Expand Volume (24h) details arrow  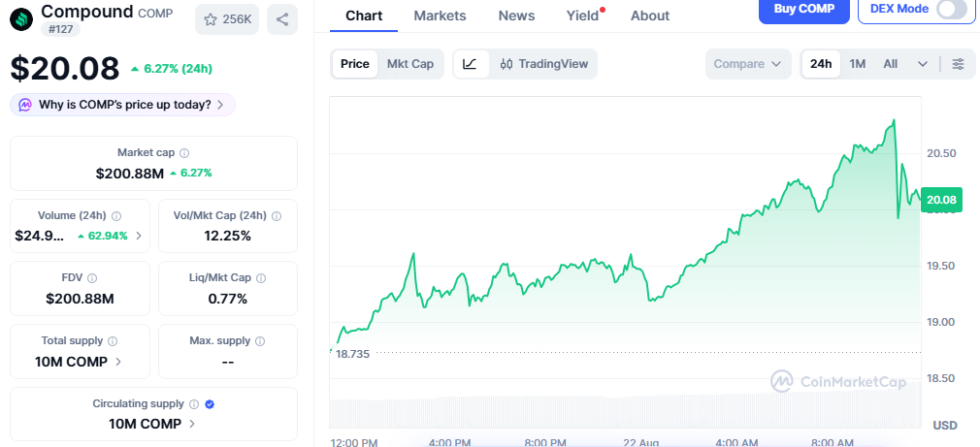(139, 236)
